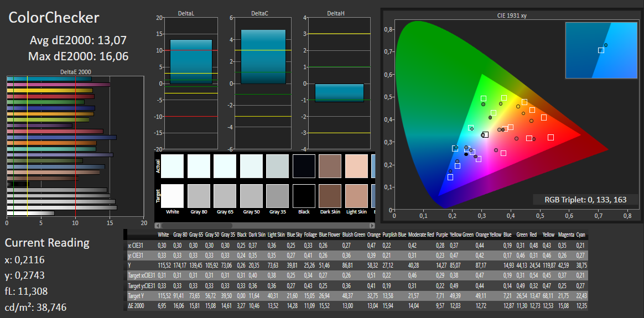The image size is (644, 318).
Task: Select the Target Gray 80 swatch
Action: click(199, 196)
